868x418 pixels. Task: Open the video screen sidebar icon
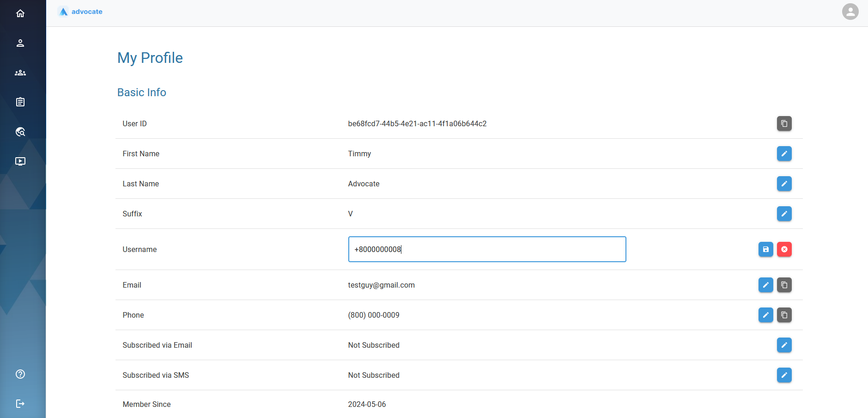click(x=20, y=161)
